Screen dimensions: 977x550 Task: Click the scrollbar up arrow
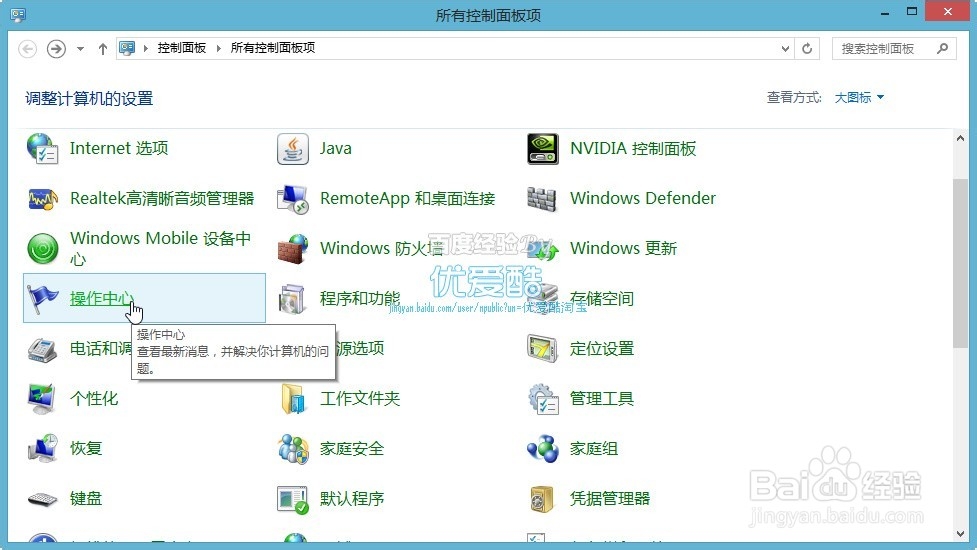coord(960,138)
